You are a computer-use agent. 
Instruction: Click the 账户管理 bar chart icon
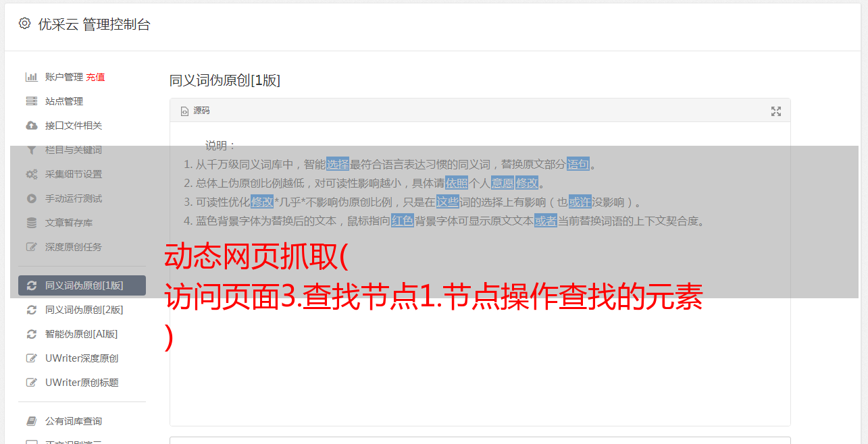tap(31, 77)
